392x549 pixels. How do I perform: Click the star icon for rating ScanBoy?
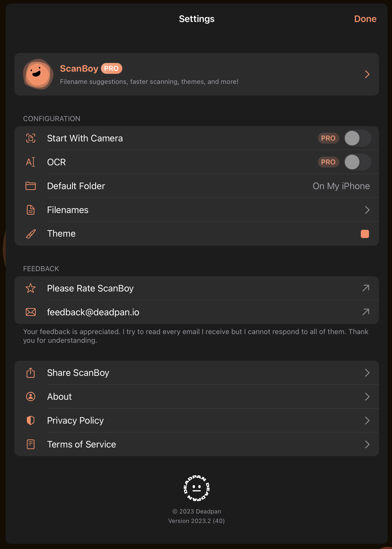click(31, 288)
